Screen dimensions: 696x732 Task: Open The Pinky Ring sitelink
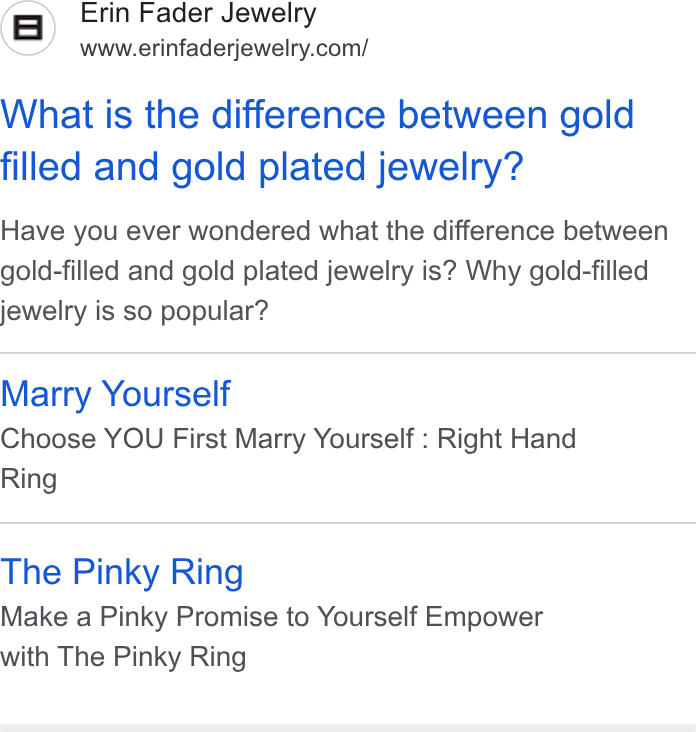122,572
